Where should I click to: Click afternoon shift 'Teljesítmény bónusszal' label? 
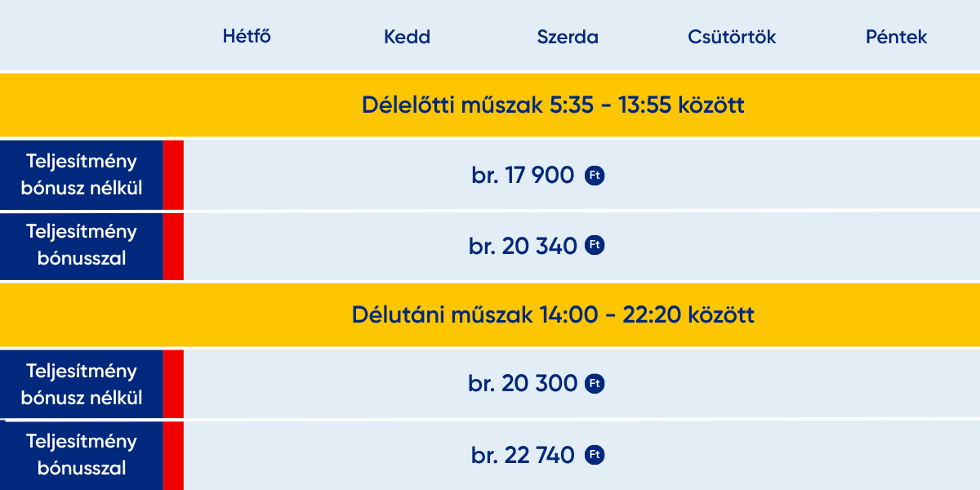[x=82, y=455]
